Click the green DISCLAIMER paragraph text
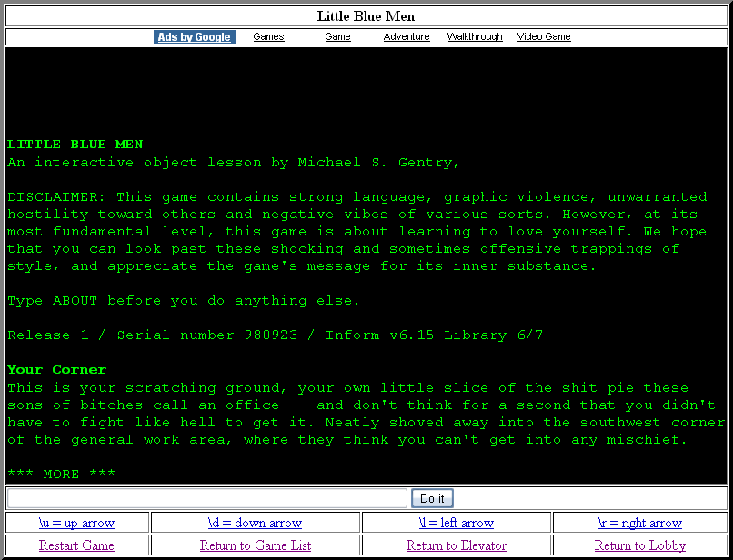The height and width of the screenshot is (560, 733). [x=355, y=232]
